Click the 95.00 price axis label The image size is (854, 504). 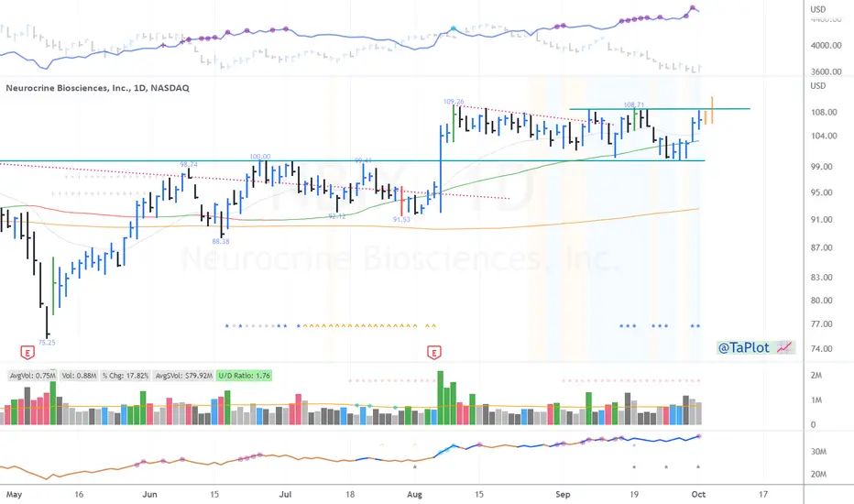[x=822, y=192]
